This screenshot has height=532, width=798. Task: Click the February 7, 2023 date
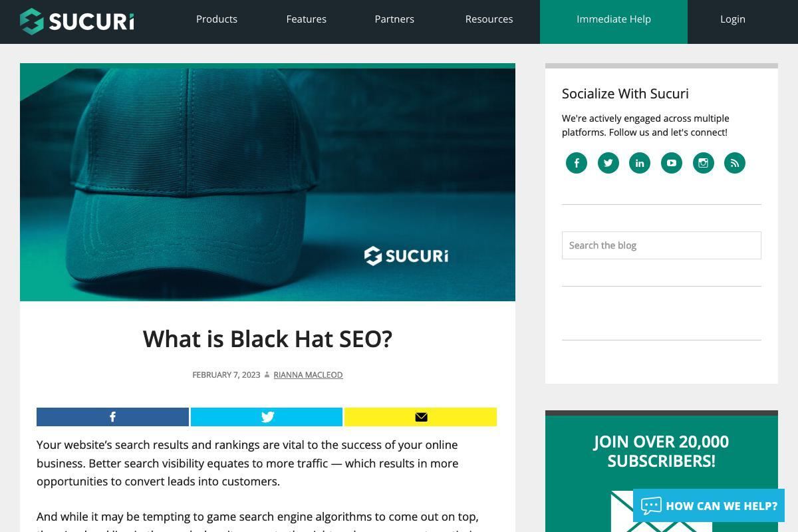click(226, 375)
